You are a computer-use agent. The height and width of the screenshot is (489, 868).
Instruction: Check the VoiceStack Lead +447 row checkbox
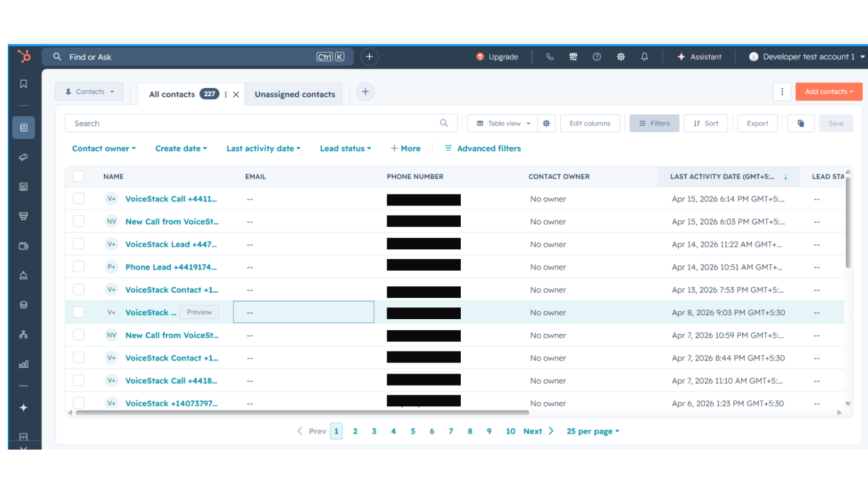(x=79, y=244)
